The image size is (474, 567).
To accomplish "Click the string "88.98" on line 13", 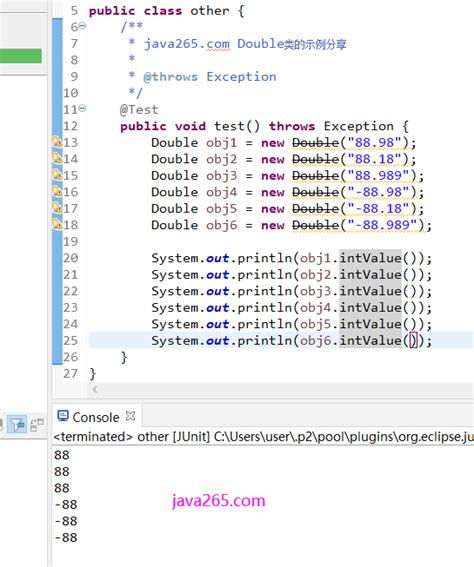I will 374,142.
